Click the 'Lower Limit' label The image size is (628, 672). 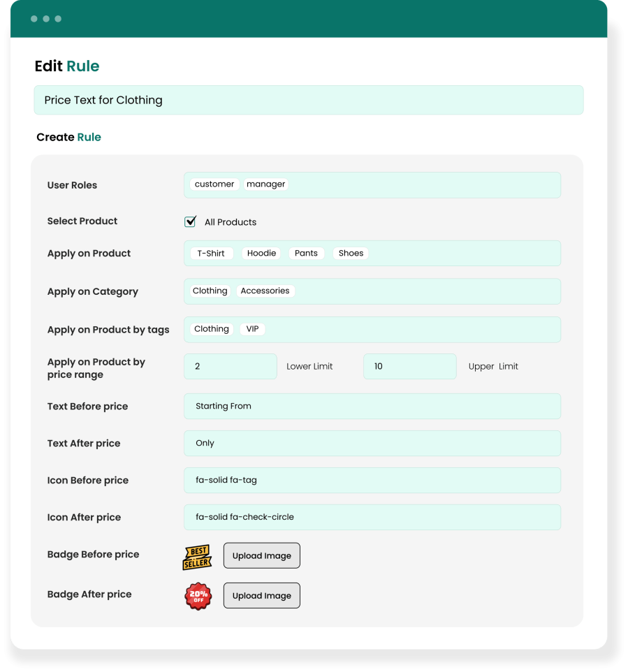(309, 367)
